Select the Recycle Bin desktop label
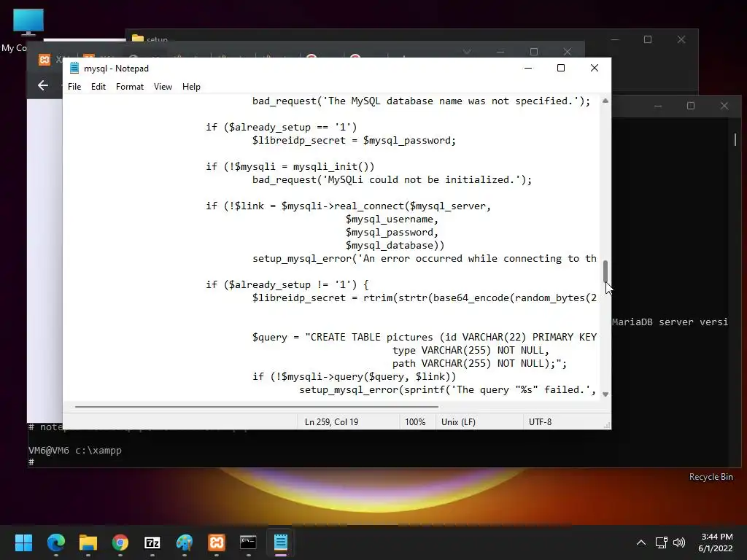747x560 pixels. point(711,477)
